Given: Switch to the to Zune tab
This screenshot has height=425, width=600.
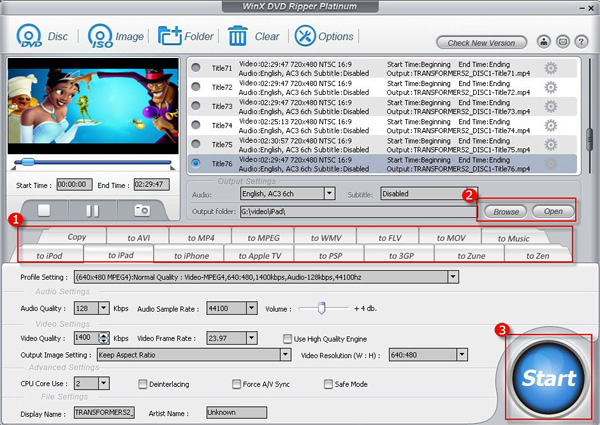Looking at the screenshot, I should coord(471,256).
